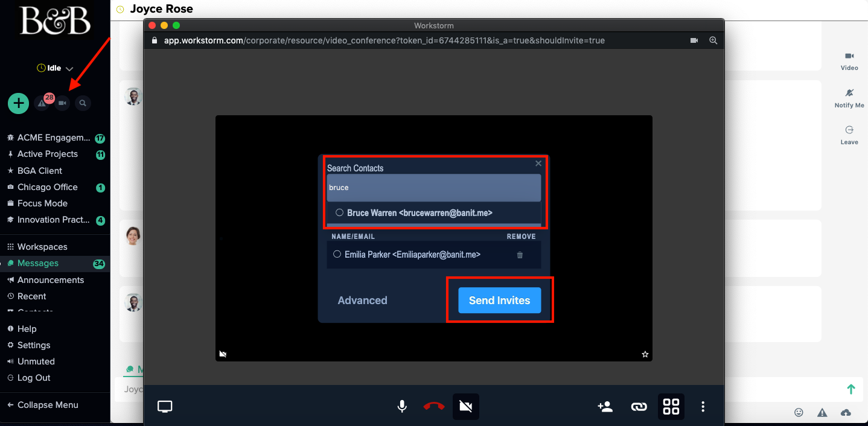
Task: Click share screen monitor icon
Action: click(x=165, y=407)
